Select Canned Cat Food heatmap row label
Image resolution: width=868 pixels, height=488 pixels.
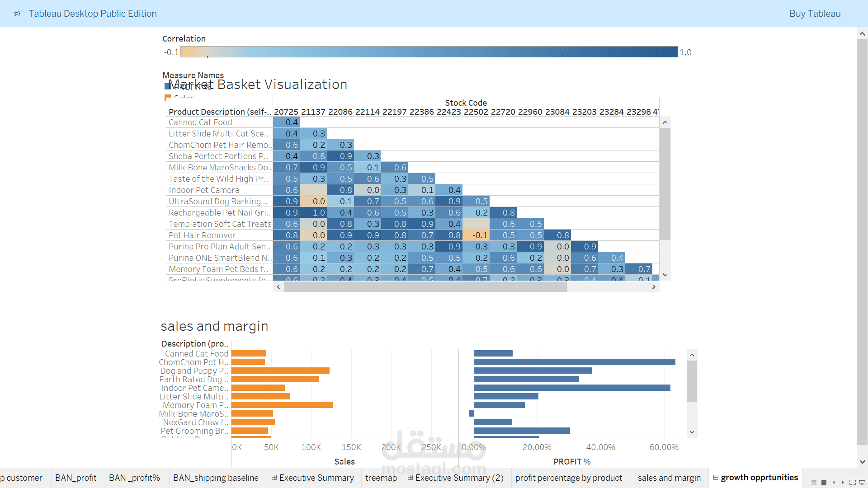(x=200, y=122)
